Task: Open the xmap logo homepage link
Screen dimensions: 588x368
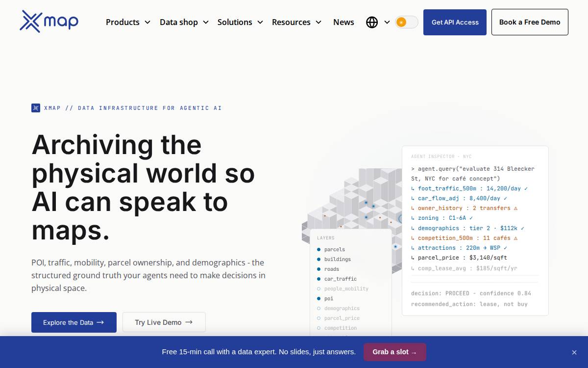Action: [49, 22]
